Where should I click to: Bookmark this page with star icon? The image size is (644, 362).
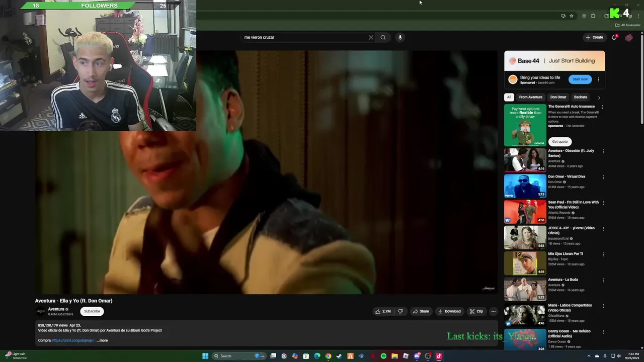[x=572, y=16]
